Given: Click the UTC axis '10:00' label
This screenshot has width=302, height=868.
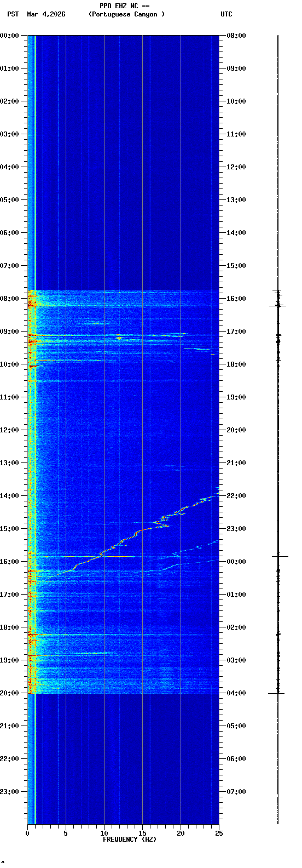Looking at the screenshot, I should pyautogui.click(x=236, y=101).
